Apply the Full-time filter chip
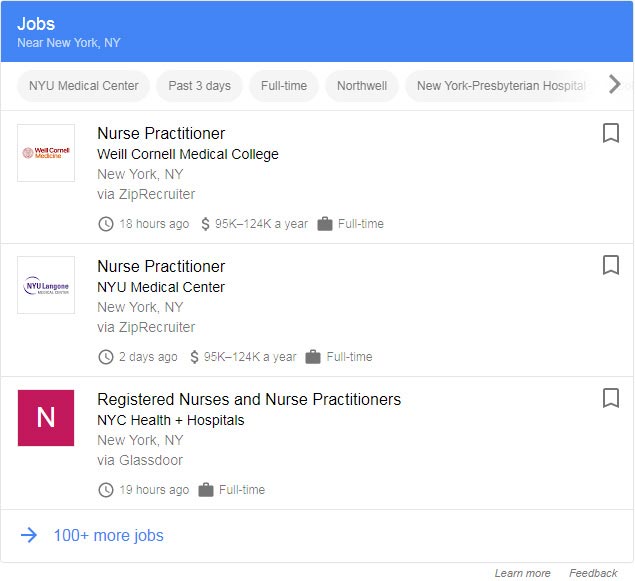 click(x=284, y=86)
